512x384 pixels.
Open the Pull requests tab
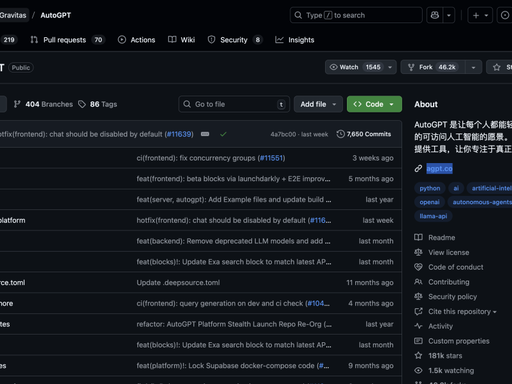pyautogui.click(x=68, y=40)
